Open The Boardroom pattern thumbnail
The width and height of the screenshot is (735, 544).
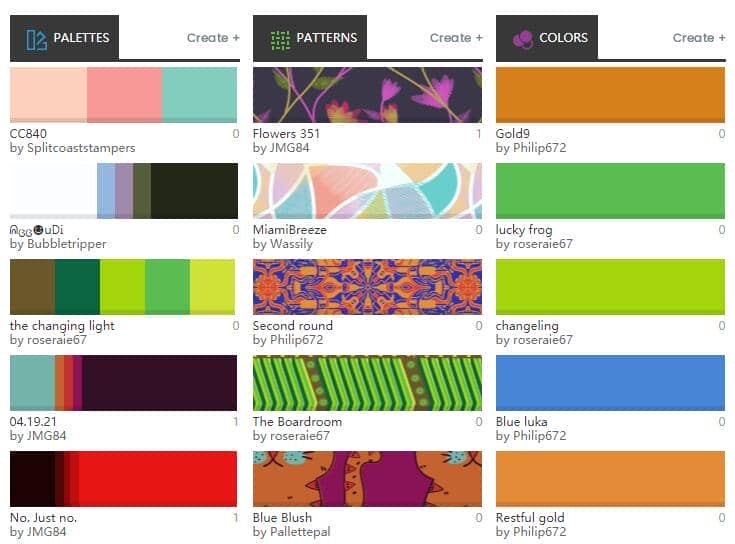coord(367,383)
